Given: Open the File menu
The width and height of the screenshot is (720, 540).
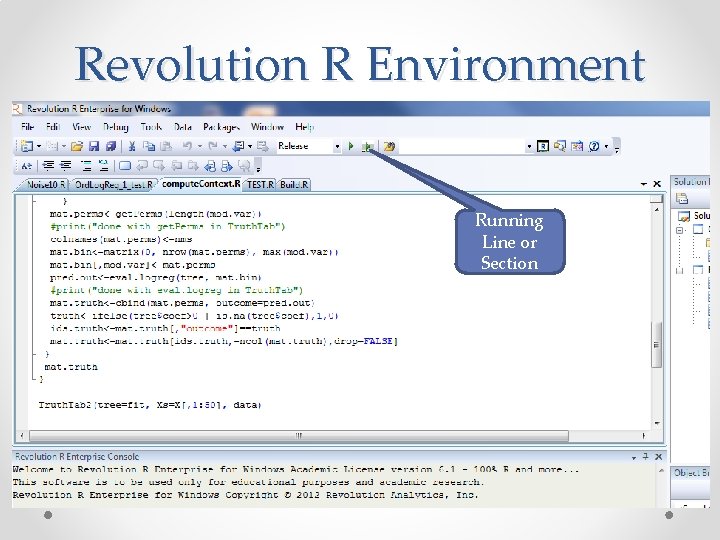Looking at the screenshot, I should [x=28, y=127].
